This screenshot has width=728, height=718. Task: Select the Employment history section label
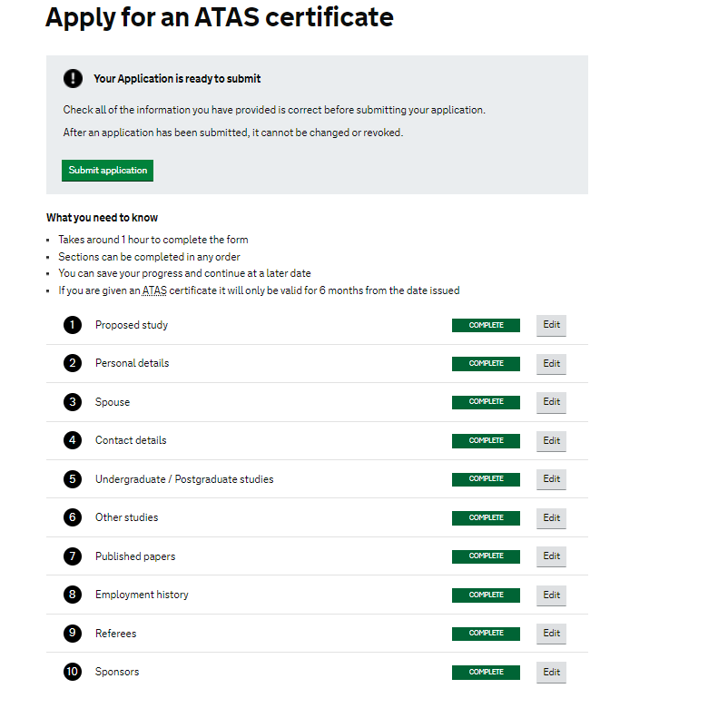tap(142, 595)
